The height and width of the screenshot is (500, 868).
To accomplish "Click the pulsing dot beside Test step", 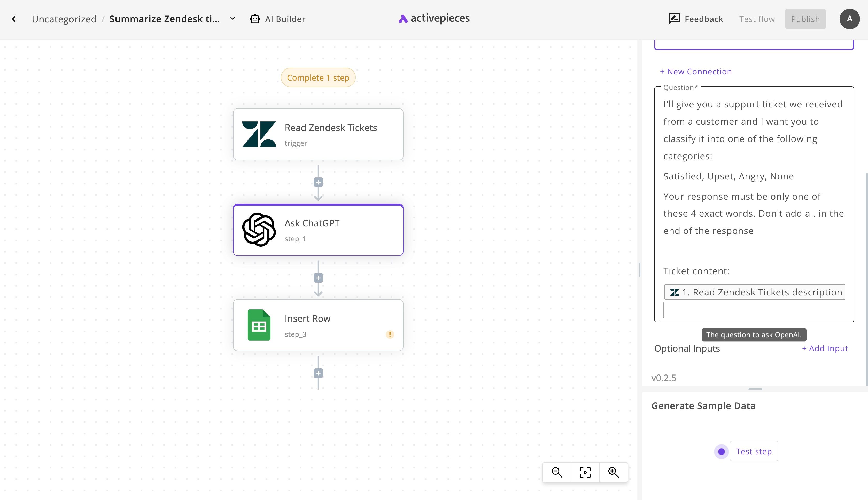I will click(721, 452).
